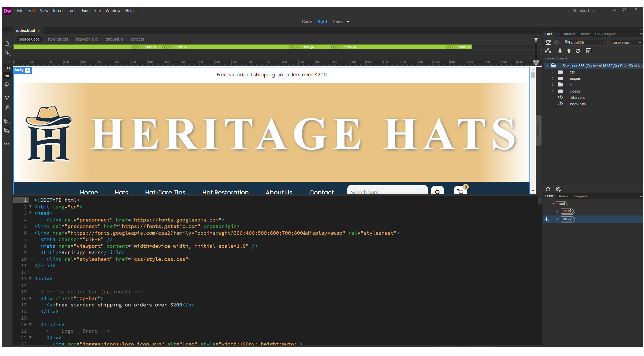Open the Insert menu
The width and height of the screenshot is (644, 356).
click(58, 11)
